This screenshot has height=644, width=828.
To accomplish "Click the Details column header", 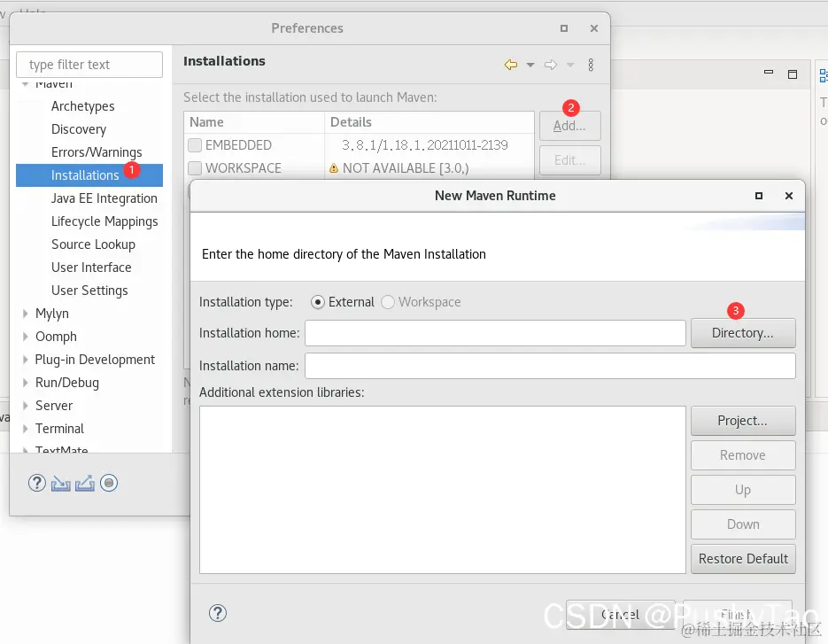I will (x=429, y=122).
